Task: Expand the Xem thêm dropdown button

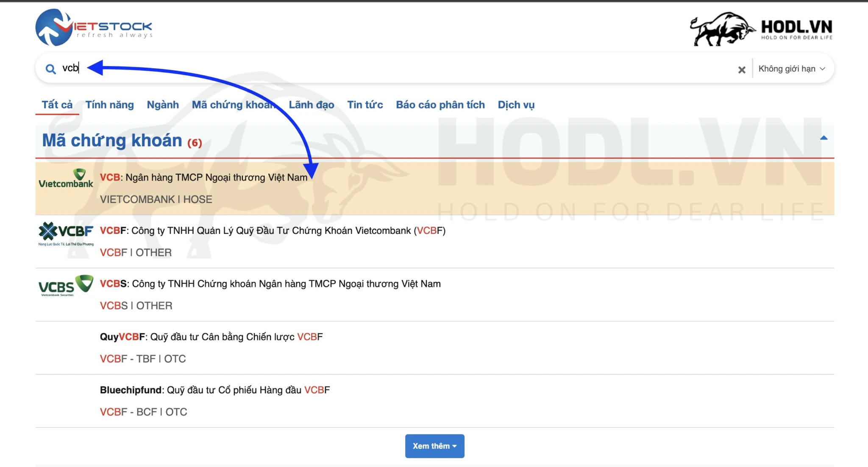Action: click(x=434, y=446)
